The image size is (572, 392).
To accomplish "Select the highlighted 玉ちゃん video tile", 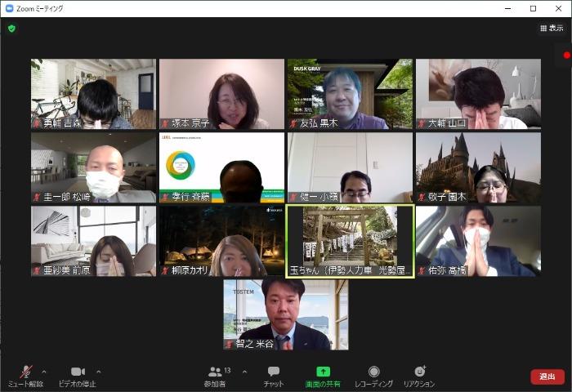I will [x=349, y=240].
